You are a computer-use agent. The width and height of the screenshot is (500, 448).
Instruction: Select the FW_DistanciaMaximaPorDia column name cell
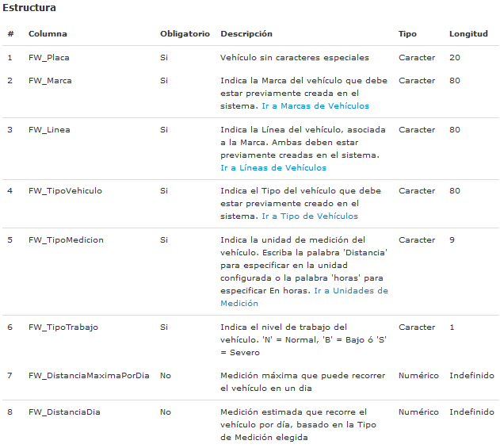[x=89, y=375]
